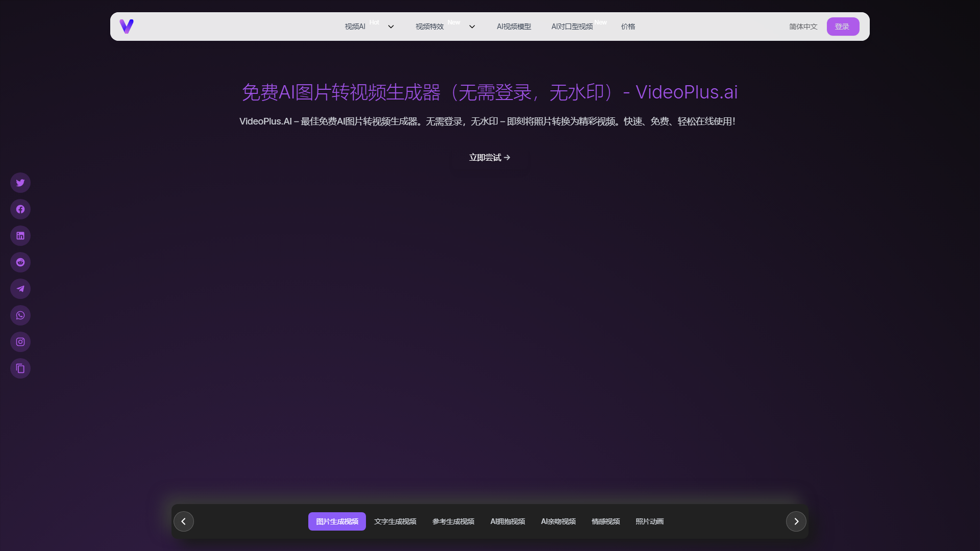Screen dimensions: 980x551
Task: Select the 图片生成视频 tab
Action: [337, 521]
